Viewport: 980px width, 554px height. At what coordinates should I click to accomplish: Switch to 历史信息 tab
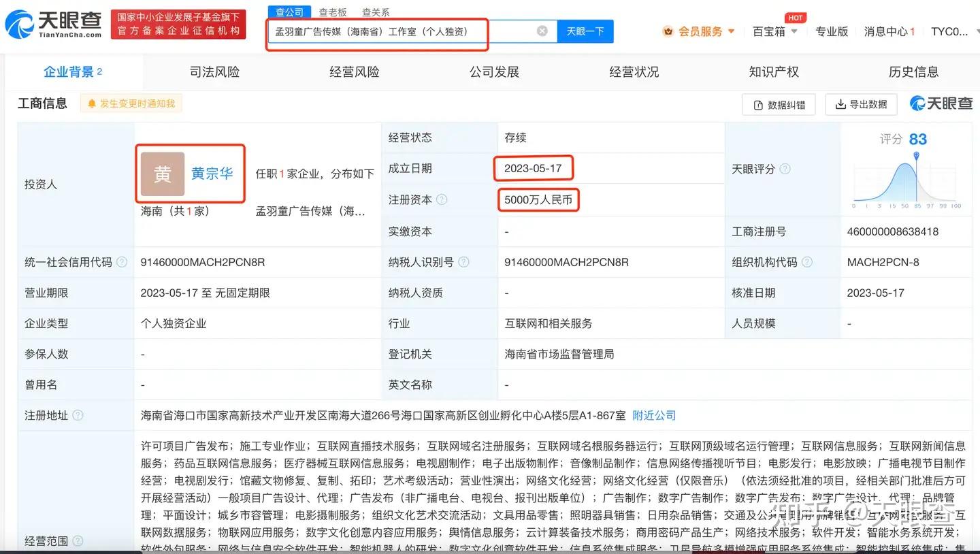pos(914,71)
